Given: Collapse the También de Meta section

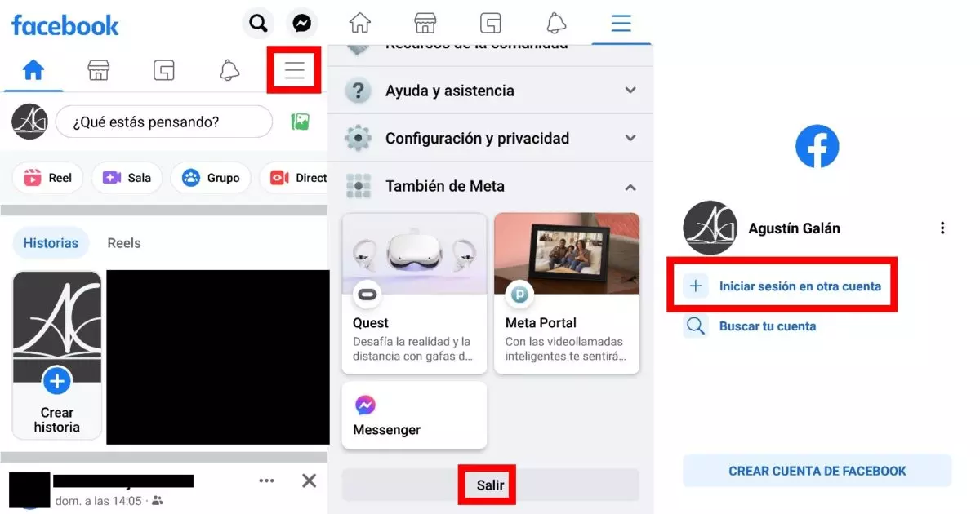Looking at the screenshot, I should [630, 187].
